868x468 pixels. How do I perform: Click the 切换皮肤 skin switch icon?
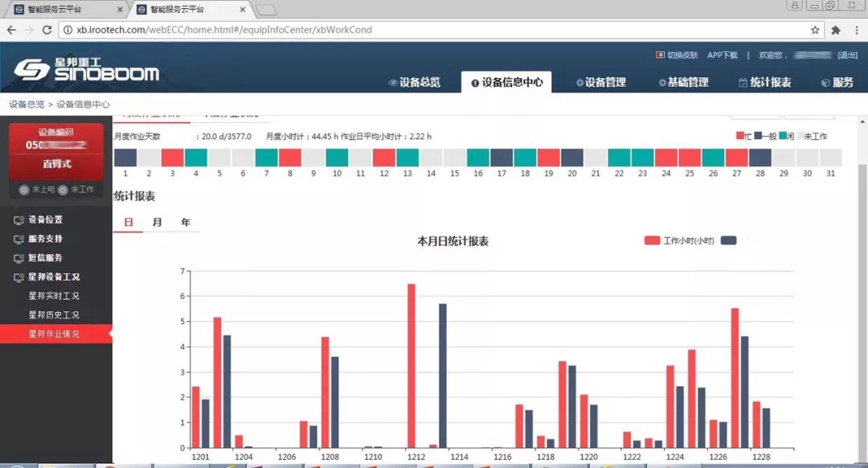point(661,55)
